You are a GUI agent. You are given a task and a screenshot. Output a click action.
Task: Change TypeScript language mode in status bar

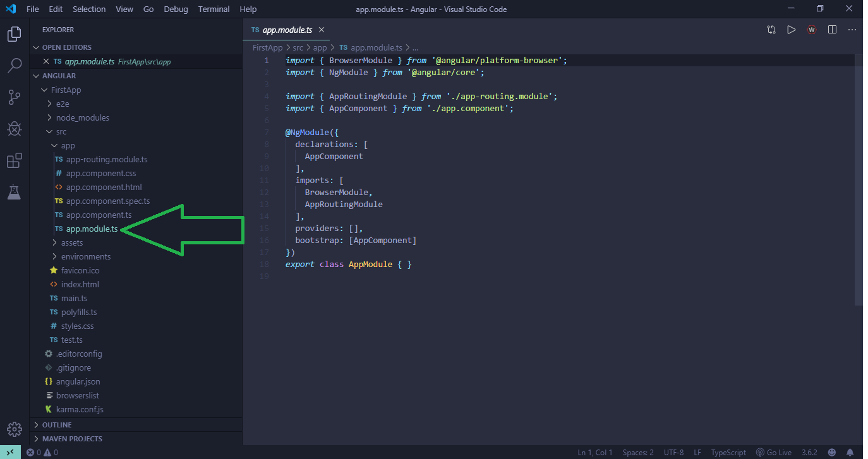pos(728,453)
